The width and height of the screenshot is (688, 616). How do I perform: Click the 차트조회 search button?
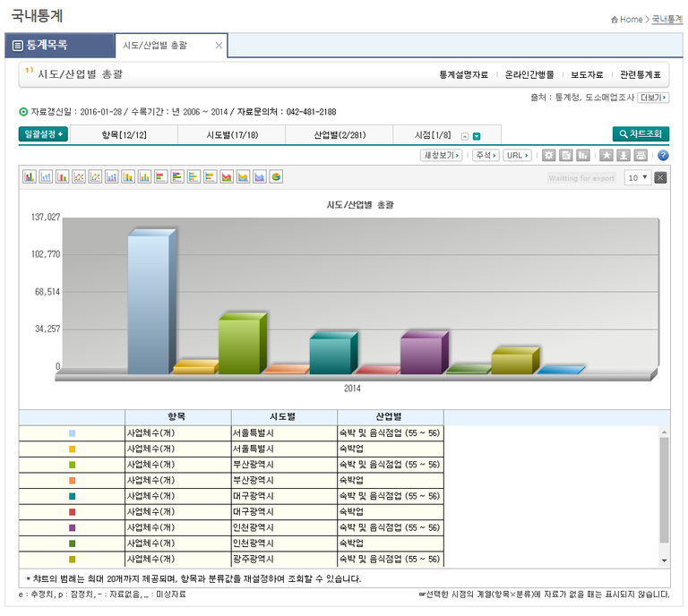(x=641, y=134)
